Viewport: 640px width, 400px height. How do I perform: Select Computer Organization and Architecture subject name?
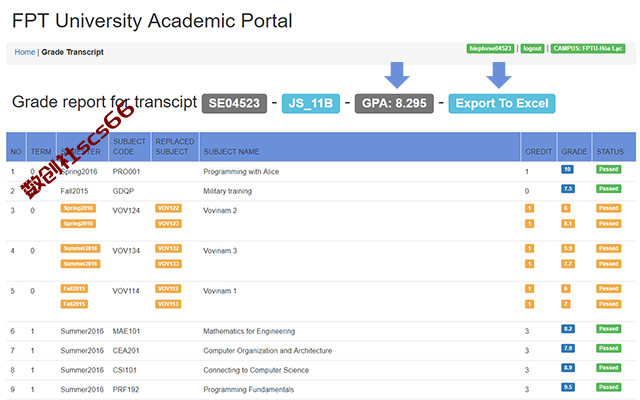(x=267, y=351)
